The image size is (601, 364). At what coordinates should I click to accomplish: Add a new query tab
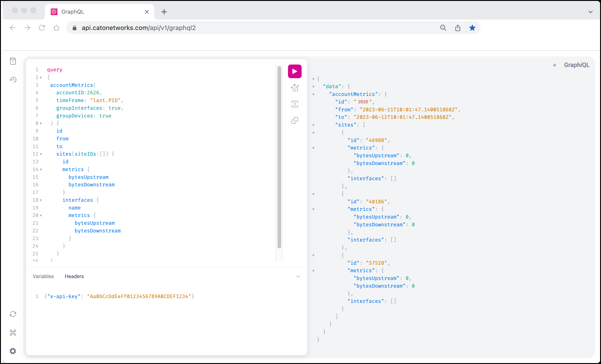coord(554,65)
